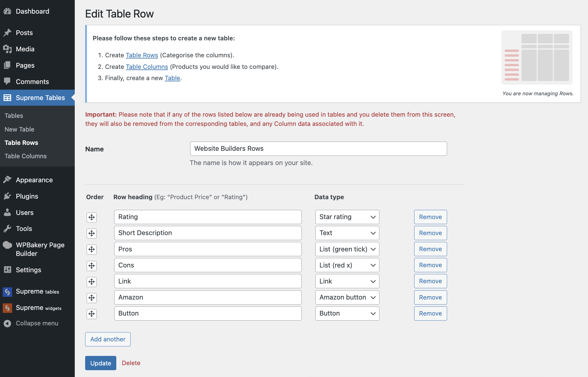Open Table Columns submenu item
The height and width of the screenshot is (377, 588).
pos(26,156)
